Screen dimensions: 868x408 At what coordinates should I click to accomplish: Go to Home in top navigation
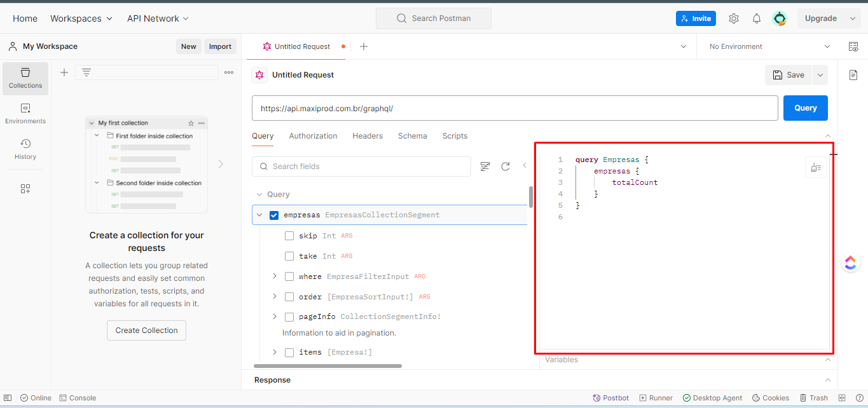click(x=25, y=18)
